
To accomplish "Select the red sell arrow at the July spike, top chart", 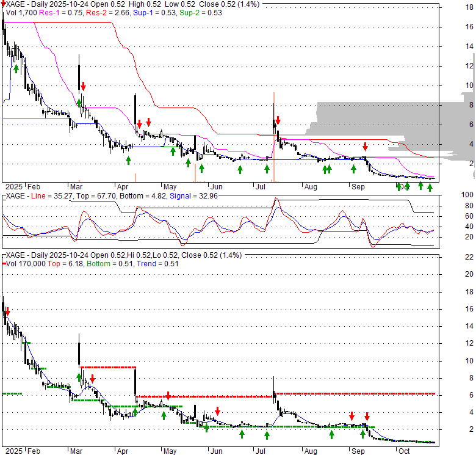I will click(x=278, y=120).
